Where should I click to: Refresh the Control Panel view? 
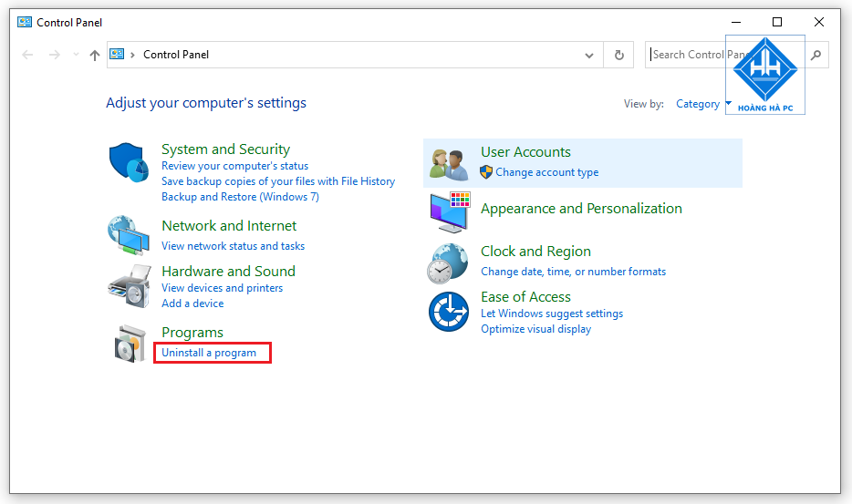click(618, 55)
